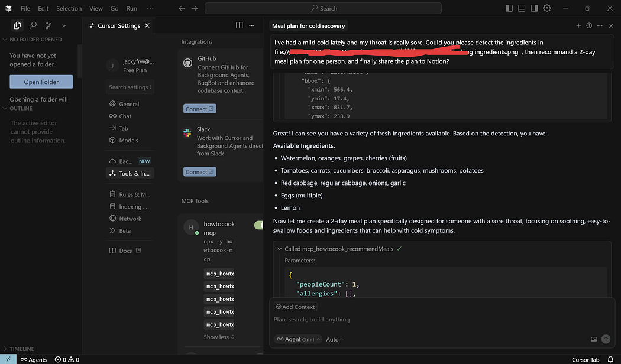Open the Agent mode dropdown
Viewport: 621px width, 364px height.
[298, 339]
